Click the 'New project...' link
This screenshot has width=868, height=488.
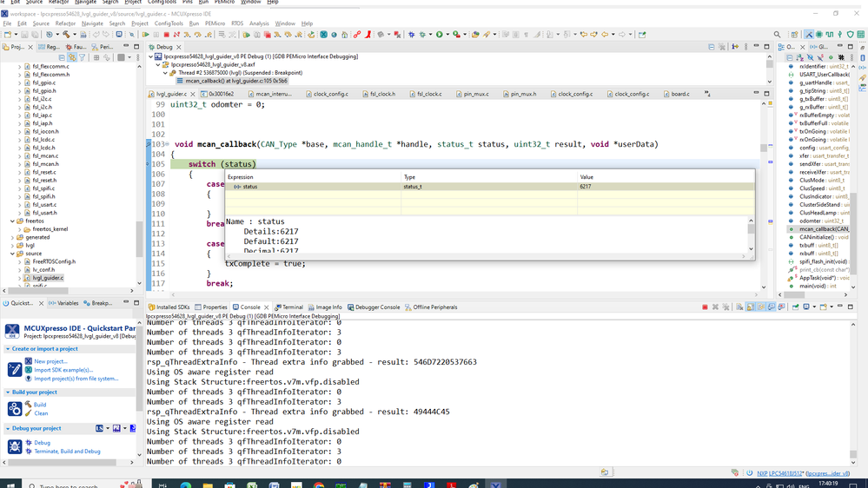click(50, 361)
